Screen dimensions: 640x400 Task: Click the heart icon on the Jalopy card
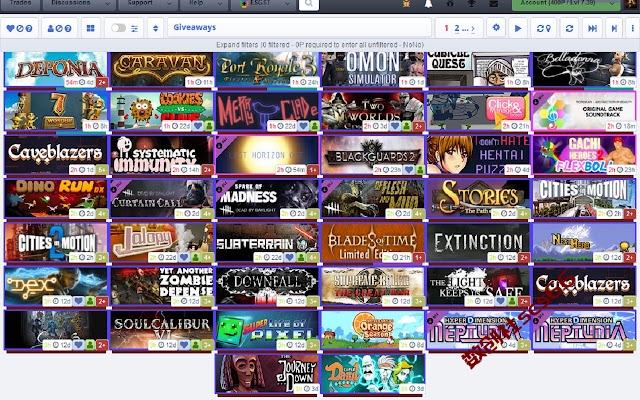click(184, 258)
